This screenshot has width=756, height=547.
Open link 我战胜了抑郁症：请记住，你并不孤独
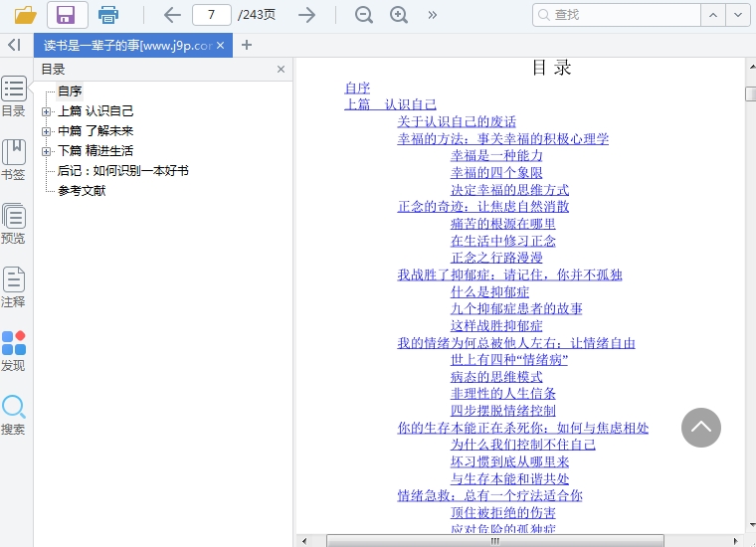tap(509, 274)
